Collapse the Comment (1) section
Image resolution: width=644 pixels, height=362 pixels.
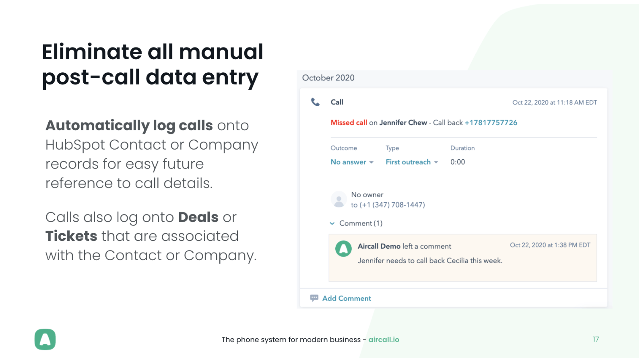coord(332,223)
